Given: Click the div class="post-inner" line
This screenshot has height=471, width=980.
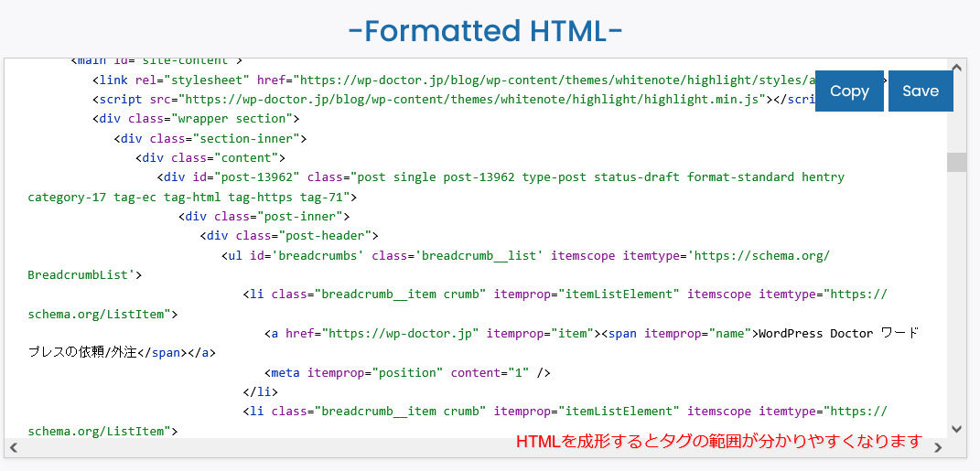Looking at the screenshot, I should tap(264, 216).
